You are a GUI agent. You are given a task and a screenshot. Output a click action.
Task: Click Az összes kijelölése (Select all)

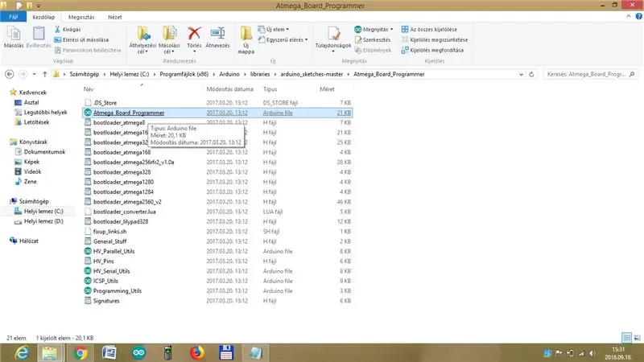(x=429, y=30)
